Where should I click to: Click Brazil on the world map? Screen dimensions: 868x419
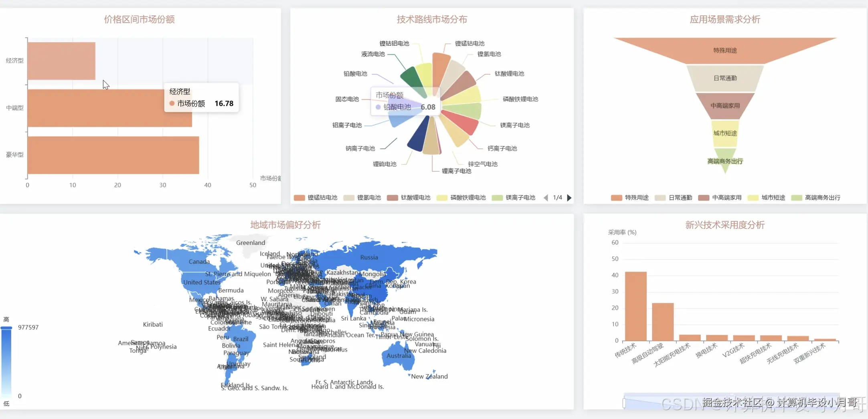coord(241,339)
